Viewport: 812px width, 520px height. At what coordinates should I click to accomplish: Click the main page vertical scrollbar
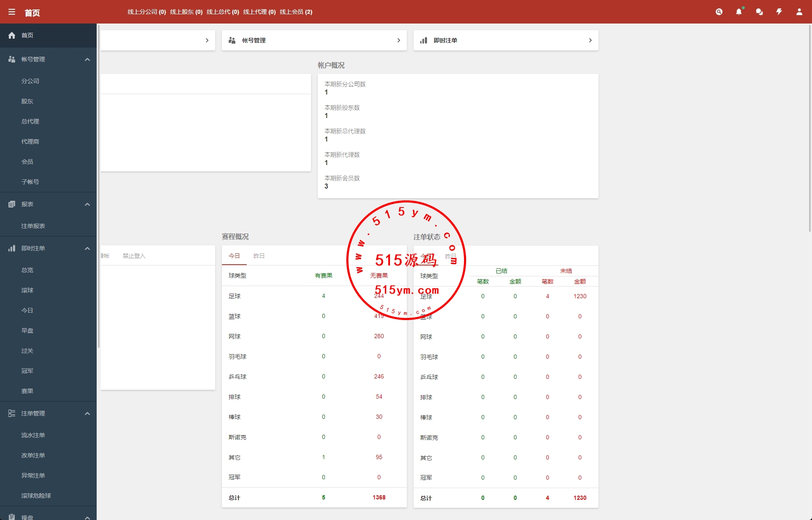click(x=810, y=126)
